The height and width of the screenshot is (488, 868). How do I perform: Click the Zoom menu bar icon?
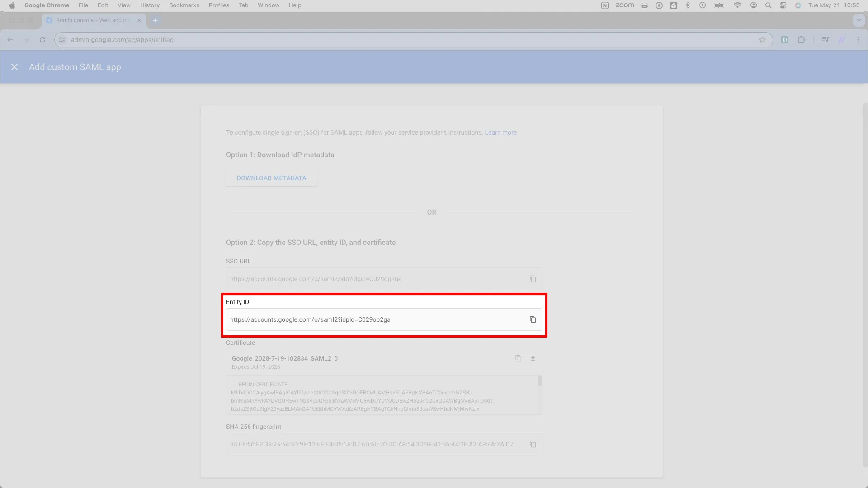point(625,5)
